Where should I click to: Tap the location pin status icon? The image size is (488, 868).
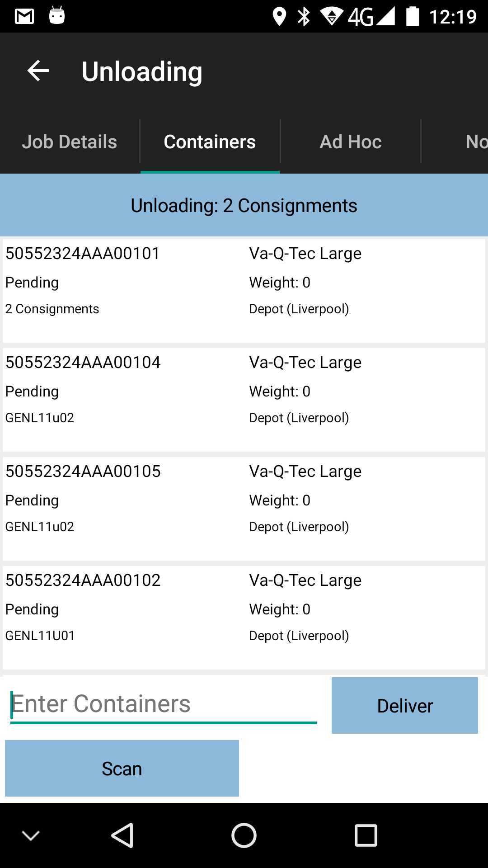(279, 17)
